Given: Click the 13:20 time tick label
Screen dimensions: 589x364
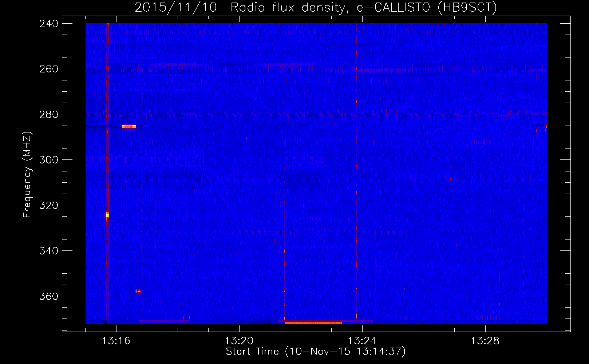Looking at the screenshot, I should 239,341.
